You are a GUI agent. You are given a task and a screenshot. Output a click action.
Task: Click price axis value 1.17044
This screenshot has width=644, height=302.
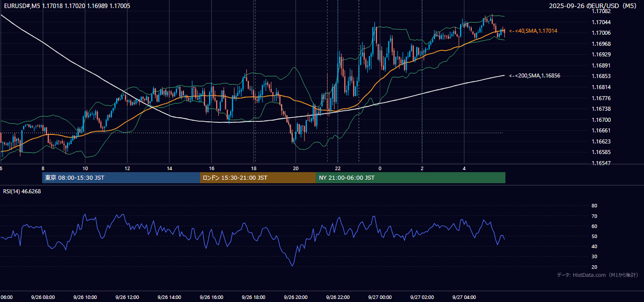602,23
